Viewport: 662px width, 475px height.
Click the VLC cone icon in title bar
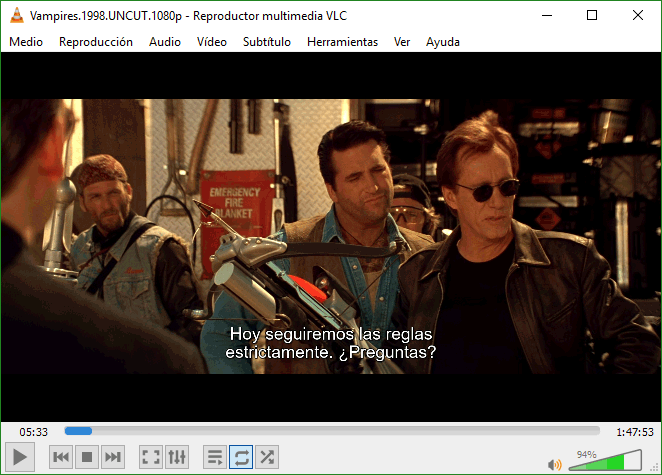click(x=16, y=15)
